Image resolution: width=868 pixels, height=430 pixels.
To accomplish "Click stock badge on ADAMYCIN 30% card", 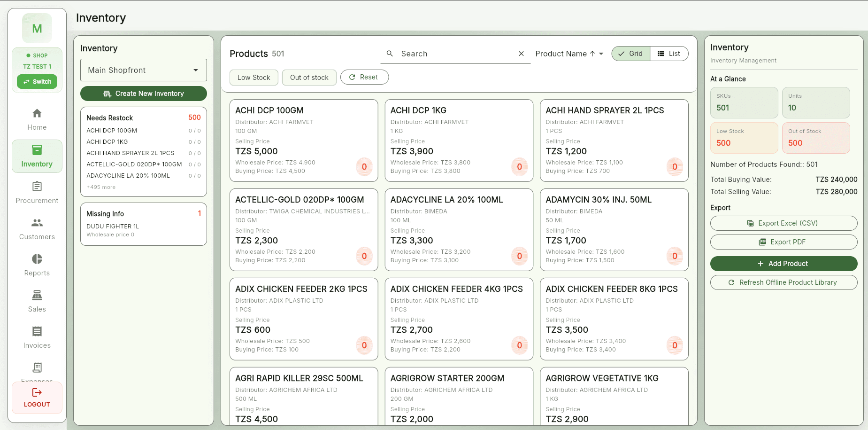I will [675, 256].
